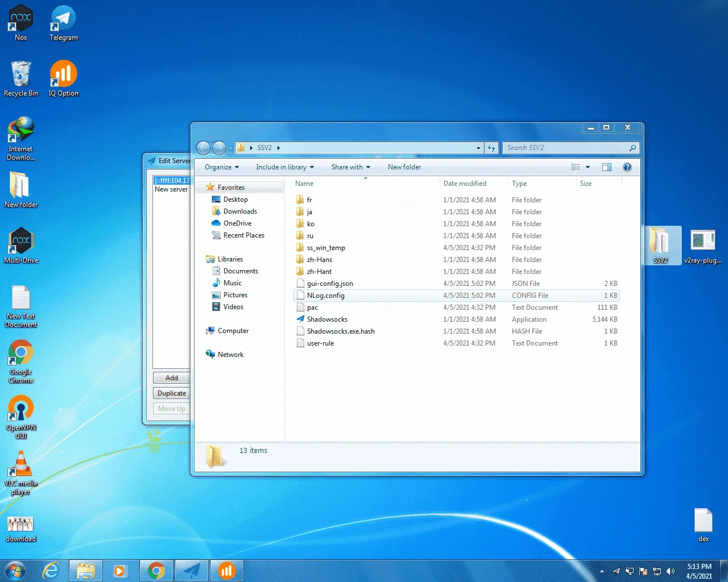
Task: Open the Share with dropdown
Action: pos(351,167)
